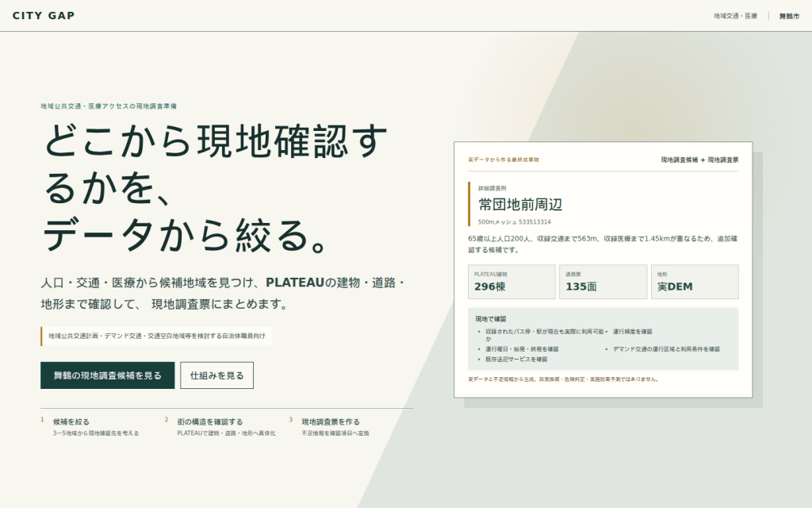Click the checklist item デマンド交通の運行区域と利用条件を確認
Screen dimensions: 812x508
point(666,349)
